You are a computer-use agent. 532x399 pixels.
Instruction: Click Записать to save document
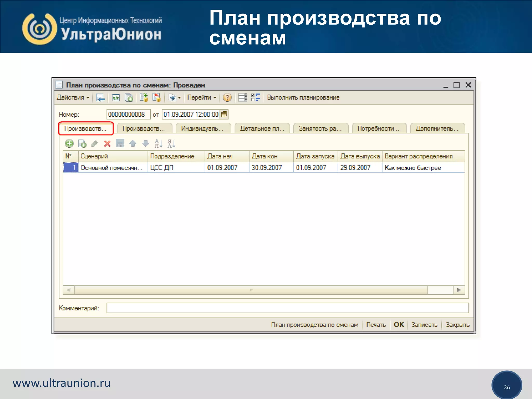tap(424, 325)
